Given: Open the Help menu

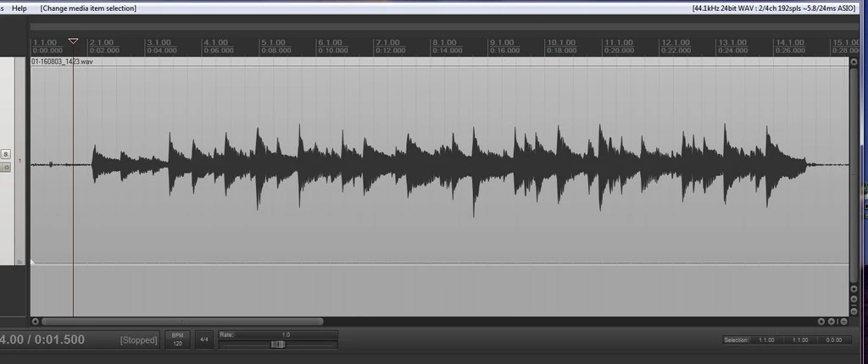Looking at the screenshot, I should (19, 8).
